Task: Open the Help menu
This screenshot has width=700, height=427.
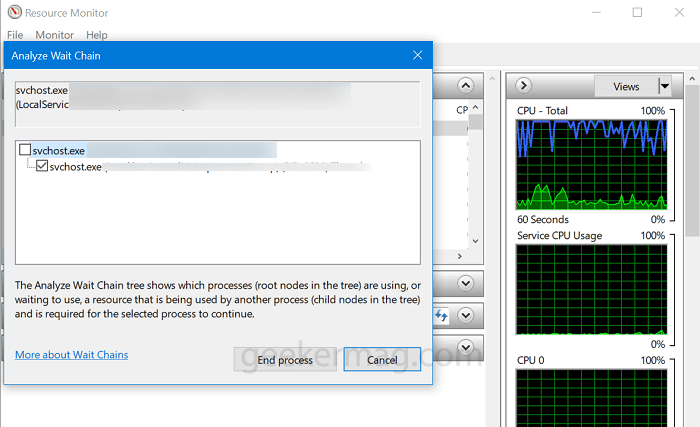Action: [97, 35]
